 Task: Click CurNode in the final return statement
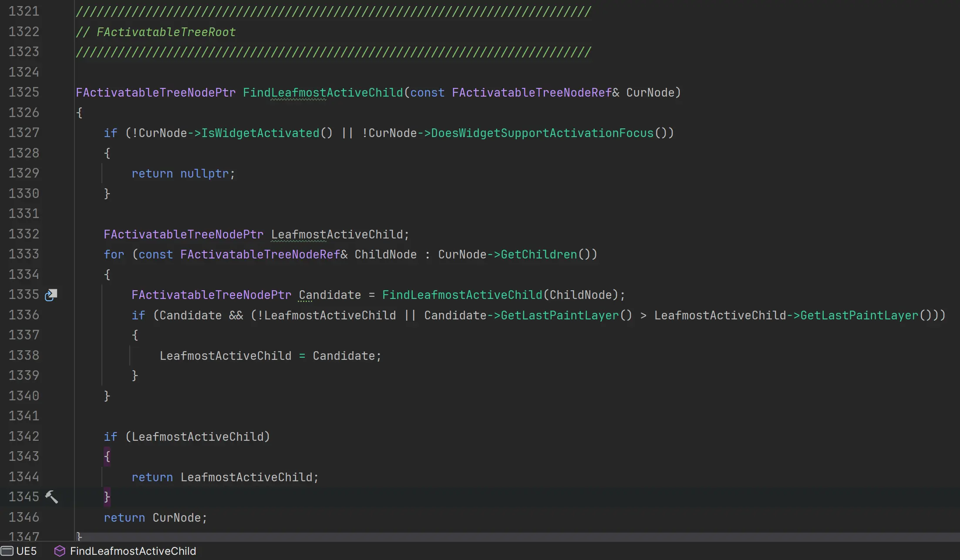tap(176, 518)
